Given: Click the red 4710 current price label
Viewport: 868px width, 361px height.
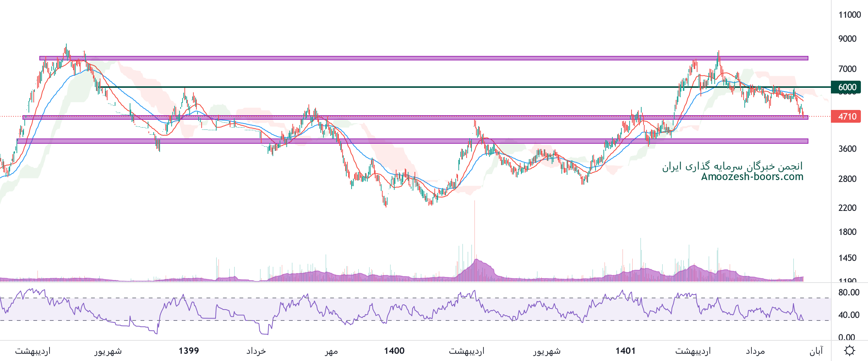Looking at the screenshot, I should pos(846,116).
